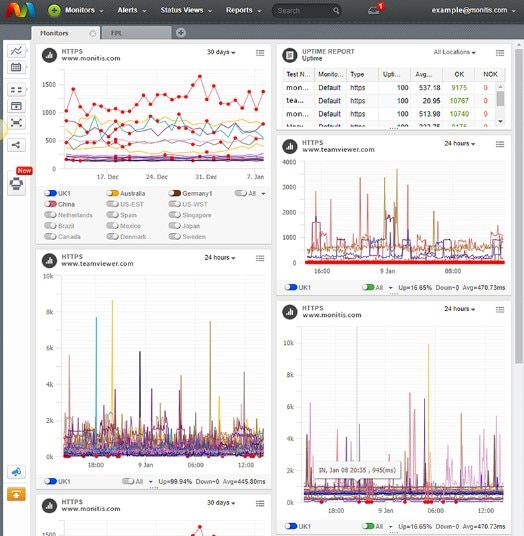Open menu of top-left monitis.com 30 days widget
Viewport: 524px width, 536px height.
[x=260, y=53]
